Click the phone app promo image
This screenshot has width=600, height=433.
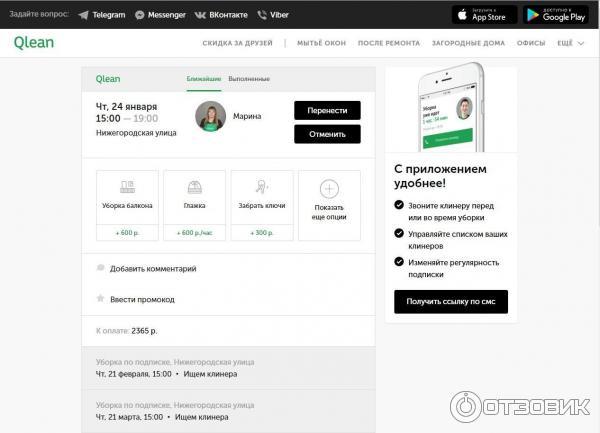[x=451, y=108]
